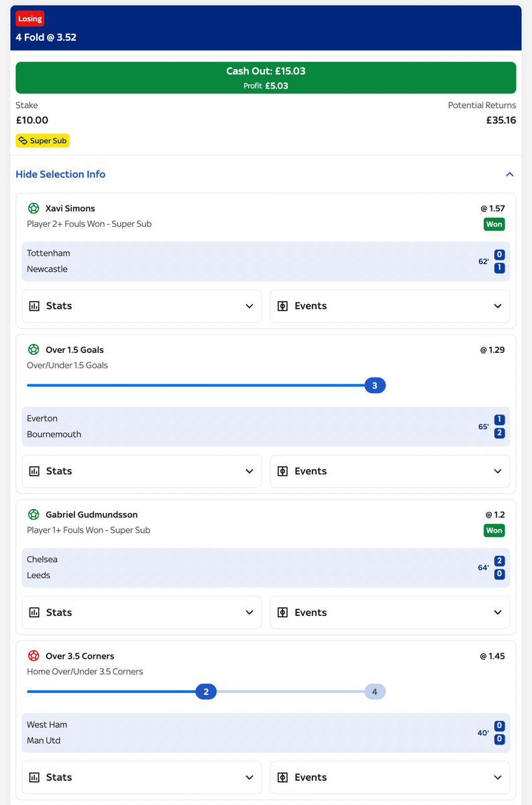Click the red ball icon beside Over 3.5 Corners
Viewport: 532px width, 805px height.
coord(34,657)
